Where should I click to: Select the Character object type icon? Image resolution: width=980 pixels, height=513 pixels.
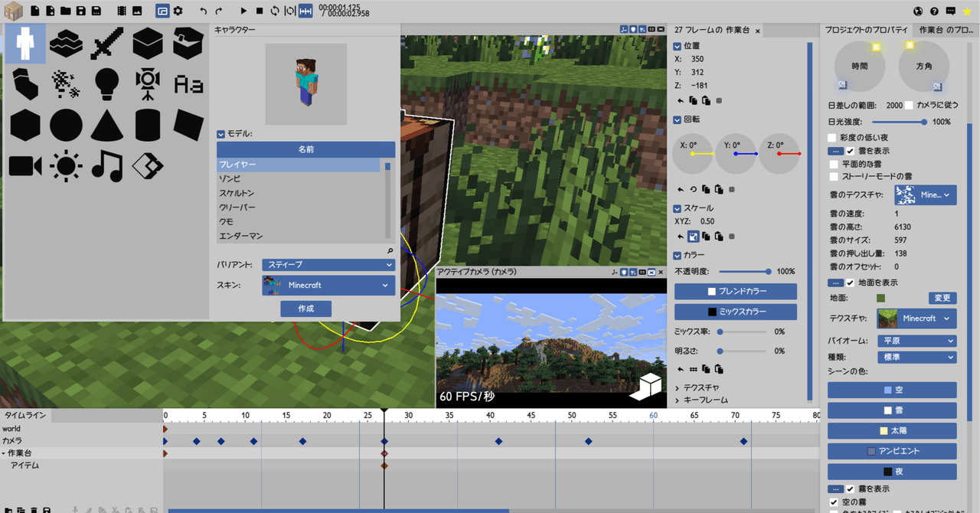click(x=25, y=43)
